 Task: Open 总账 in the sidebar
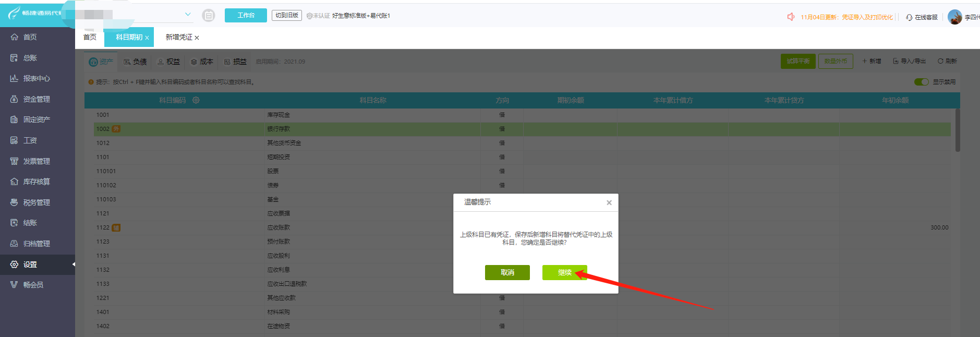tap(30, 58)
